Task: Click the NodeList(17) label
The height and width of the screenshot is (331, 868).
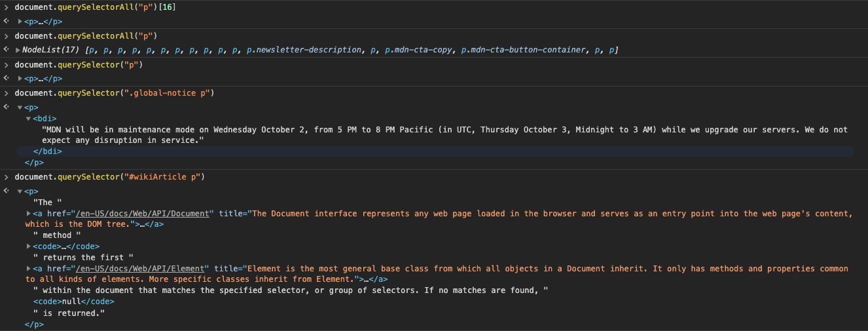Action: pos(52,50)
